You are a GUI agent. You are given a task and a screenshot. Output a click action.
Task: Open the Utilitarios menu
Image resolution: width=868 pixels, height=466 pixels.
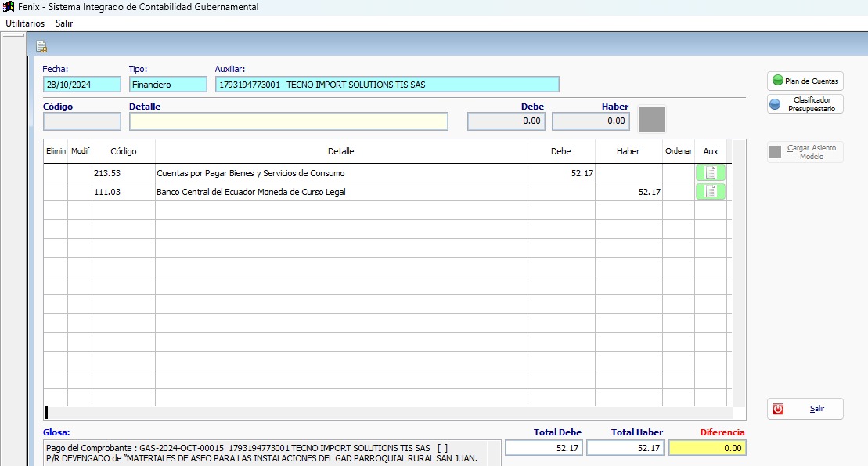[25, 23]
